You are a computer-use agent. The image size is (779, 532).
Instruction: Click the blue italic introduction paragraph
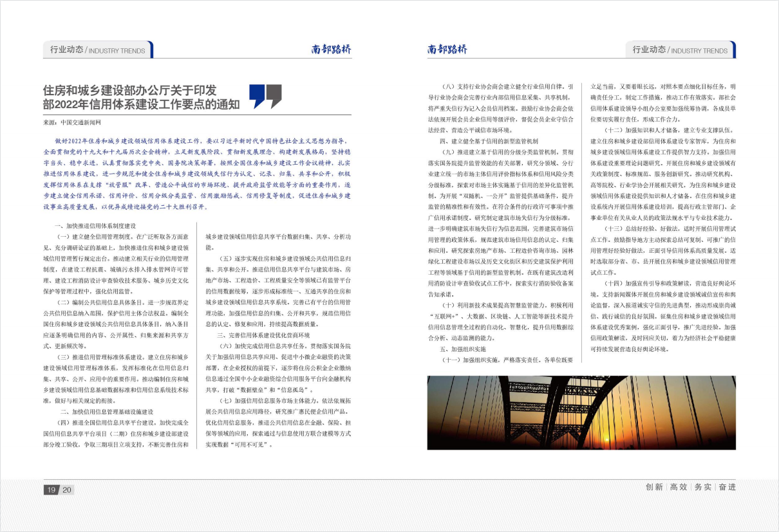pyautogui.click(x=197, y=174)
